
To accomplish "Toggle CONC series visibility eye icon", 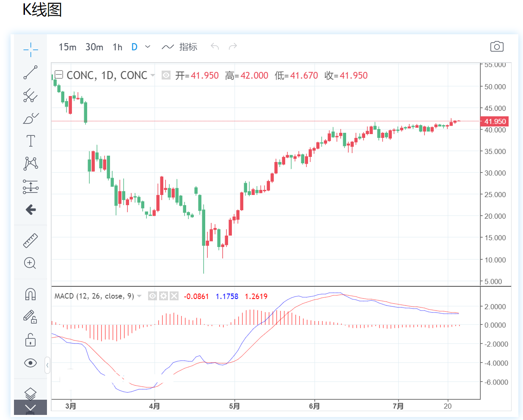I will coord(166,75).
